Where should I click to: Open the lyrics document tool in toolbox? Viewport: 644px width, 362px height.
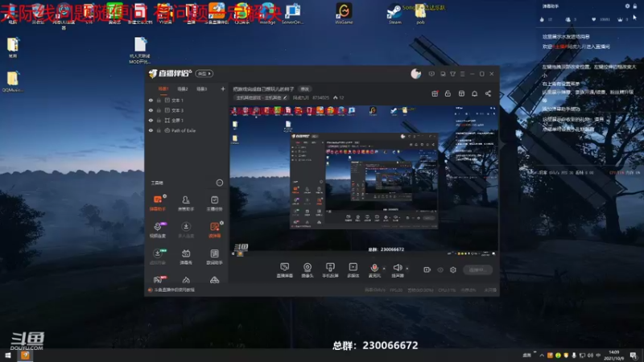click(214, 256)
